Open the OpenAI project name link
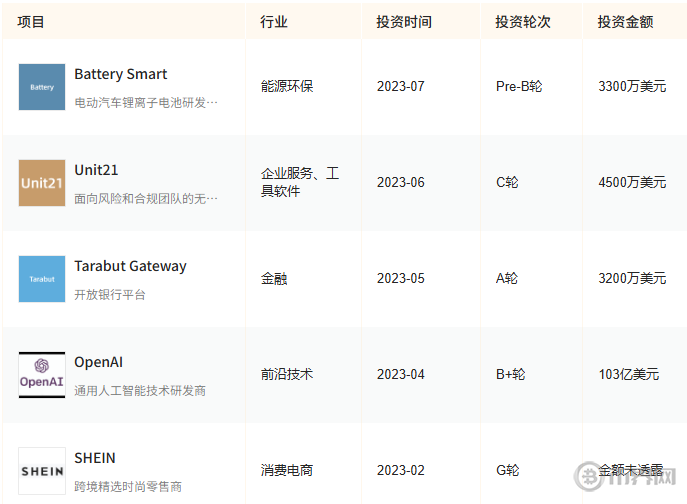Image resolution: width=687 pixels, height=504 pixels. (x=98, y=362)
